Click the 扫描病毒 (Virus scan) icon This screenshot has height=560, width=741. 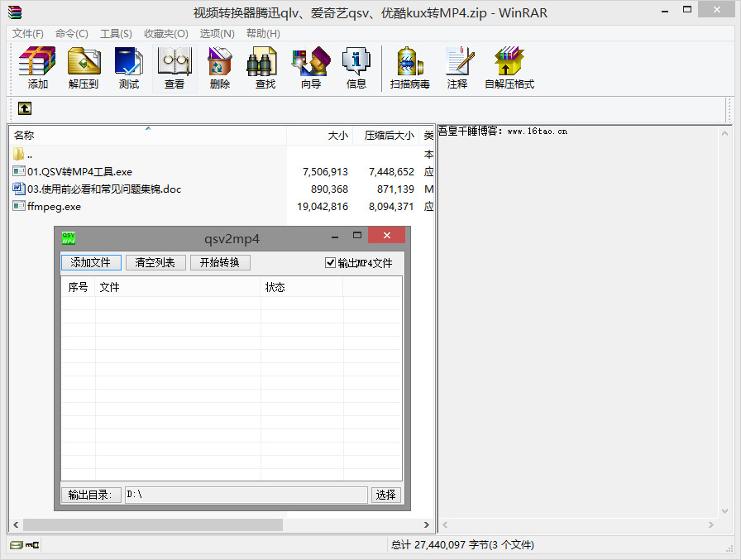tap(410, 68)
